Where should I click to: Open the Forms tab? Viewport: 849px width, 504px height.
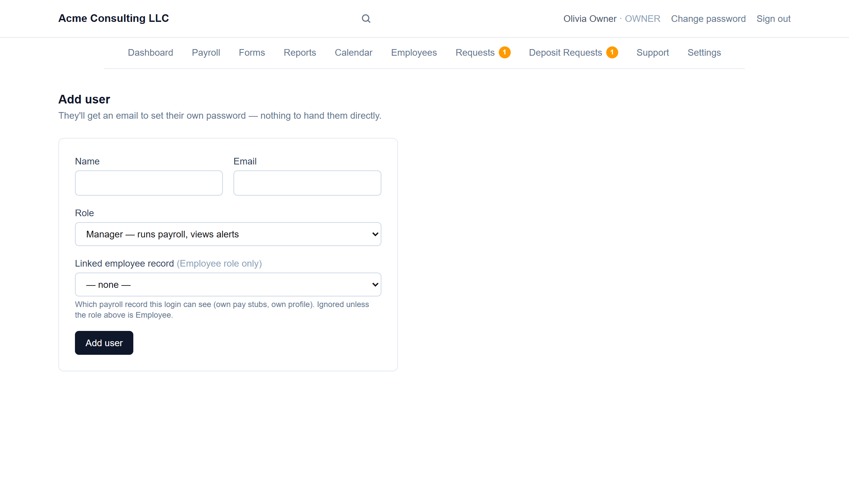coord(252,53)
